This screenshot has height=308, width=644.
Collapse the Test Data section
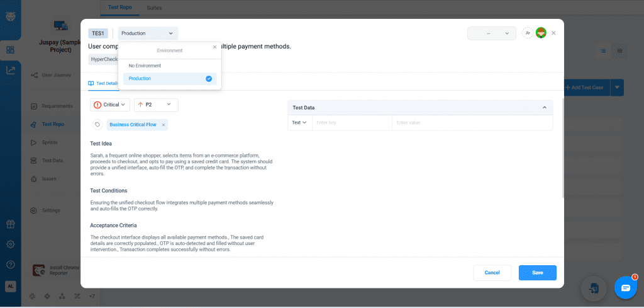pos(545,108)
